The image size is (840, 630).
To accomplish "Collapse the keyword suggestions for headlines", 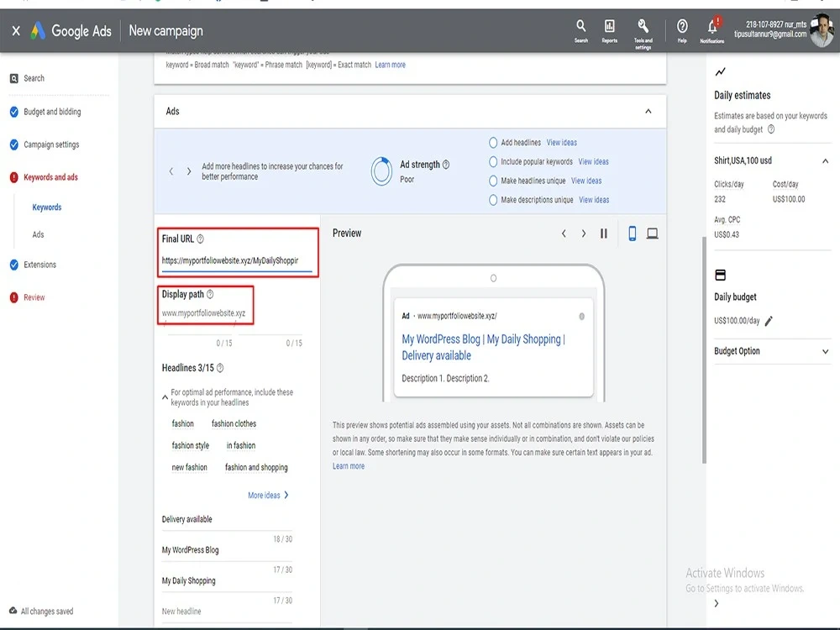I will pyautogui.click(x=165, y=397).
